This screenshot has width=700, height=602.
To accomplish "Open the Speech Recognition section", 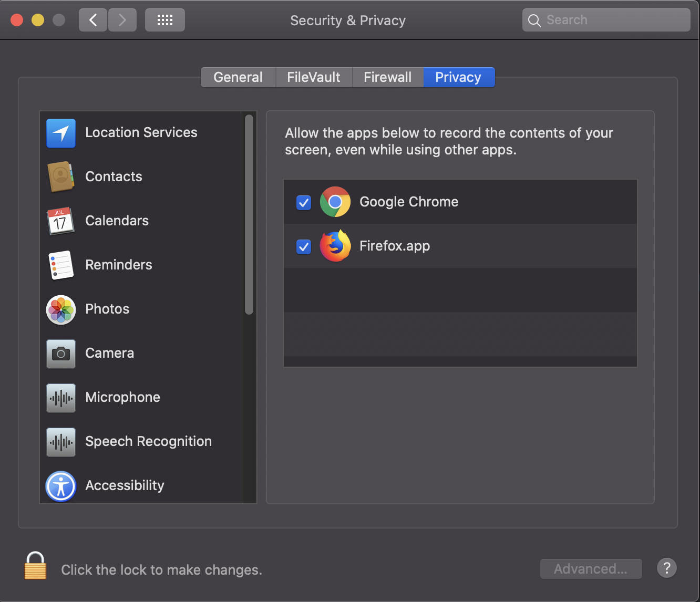I will coord(60,442).
